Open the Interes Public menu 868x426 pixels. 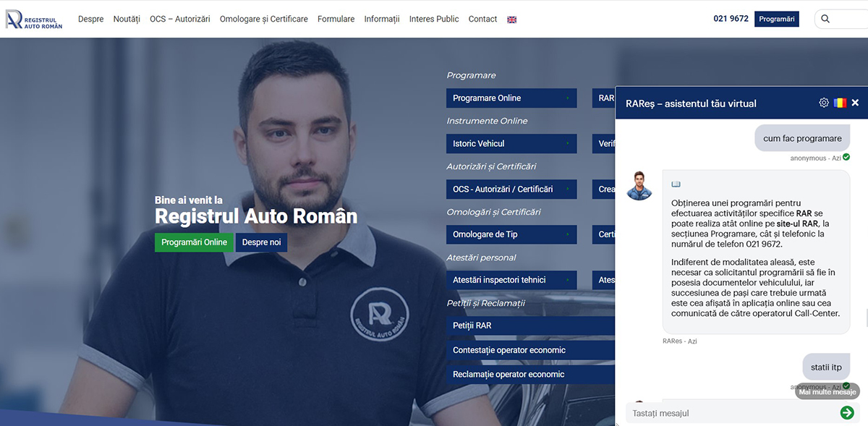coord(434,19)
